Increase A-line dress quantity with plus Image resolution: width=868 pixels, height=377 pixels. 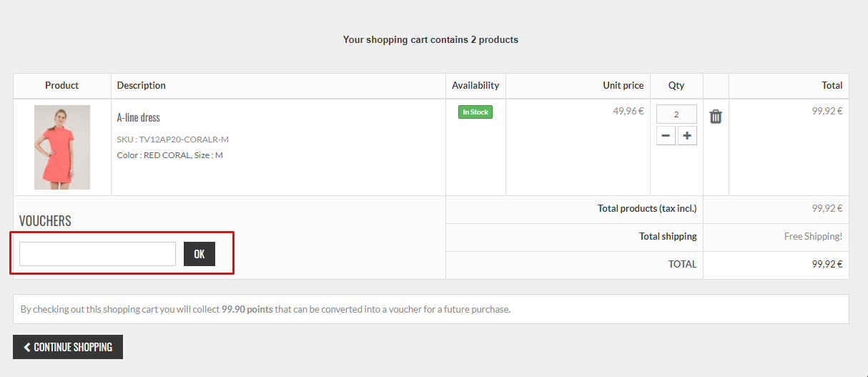687,135
